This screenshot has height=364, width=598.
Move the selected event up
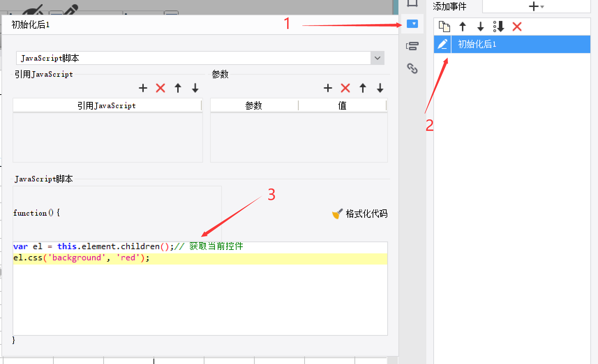coord(463,27)
